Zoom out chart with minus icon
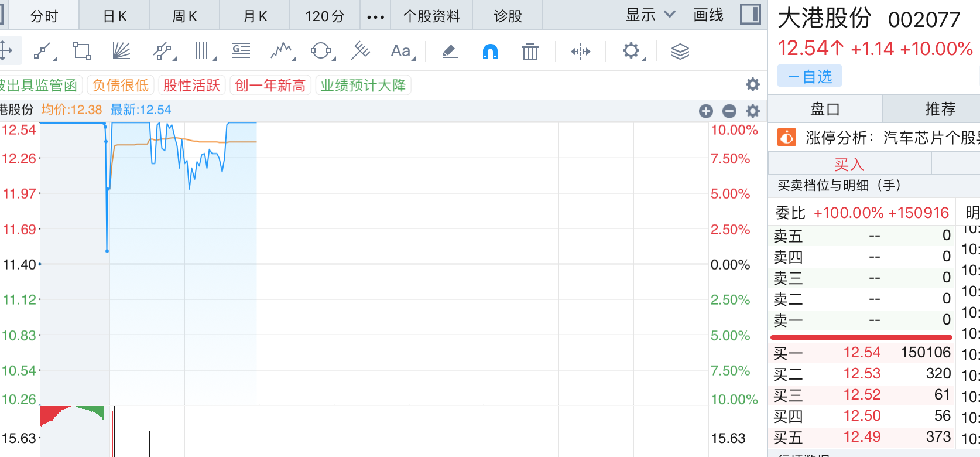This screenshot has height=457, width=980. pos(729,111)
